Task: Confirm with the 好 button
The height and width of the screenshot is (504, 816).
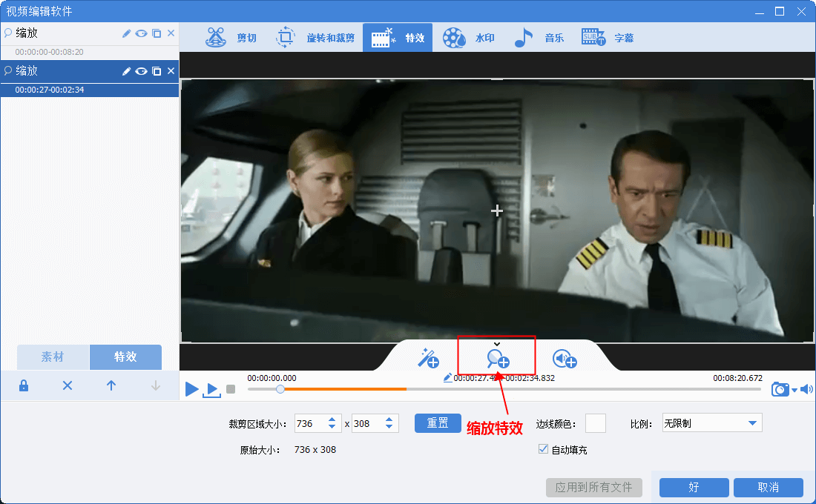Action: tap(694, 488)
